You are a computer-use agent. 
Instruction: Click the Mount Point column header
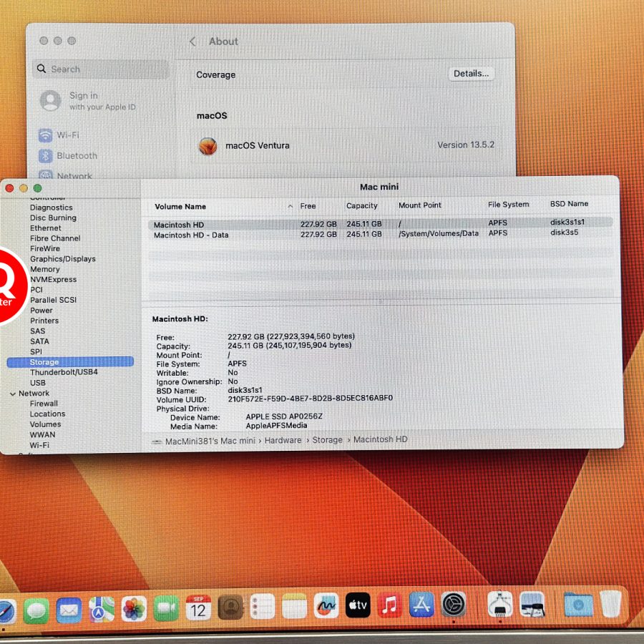coord(420,205)
